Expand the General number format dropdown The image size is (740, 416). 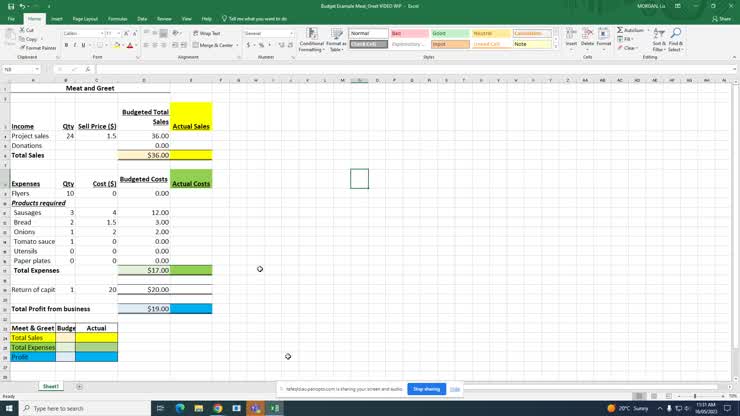pos(291,33)
